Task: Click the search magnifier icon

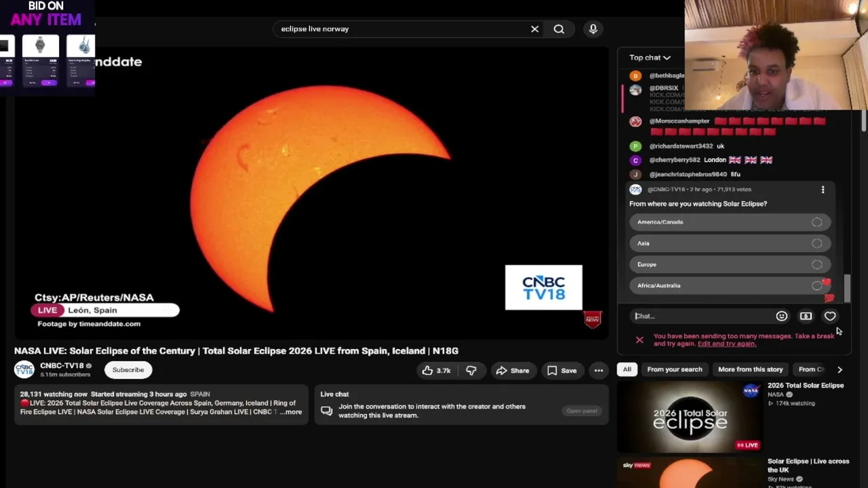Action: click(559, 29)
